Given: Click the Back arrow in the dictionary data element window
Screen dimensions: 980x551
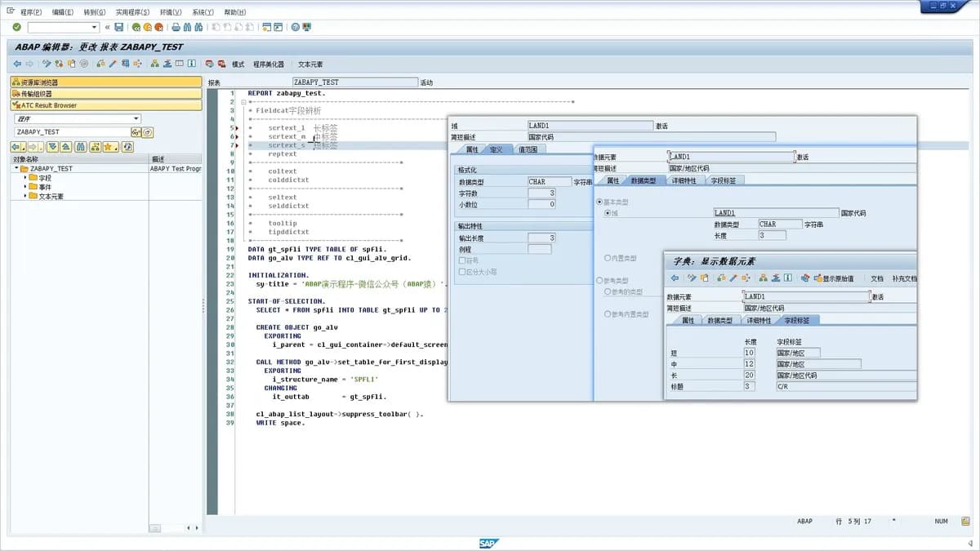Looking at the screenshot, I should pos(675,278).
